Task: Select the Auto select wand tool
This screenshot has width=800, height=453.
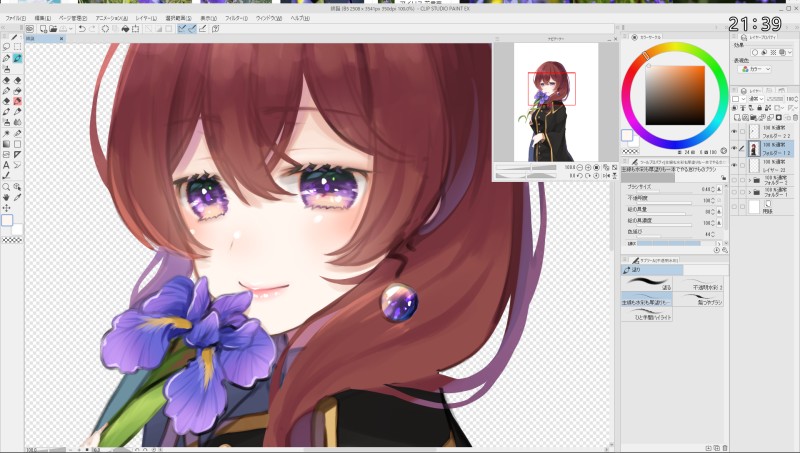Action: [6, 133]
